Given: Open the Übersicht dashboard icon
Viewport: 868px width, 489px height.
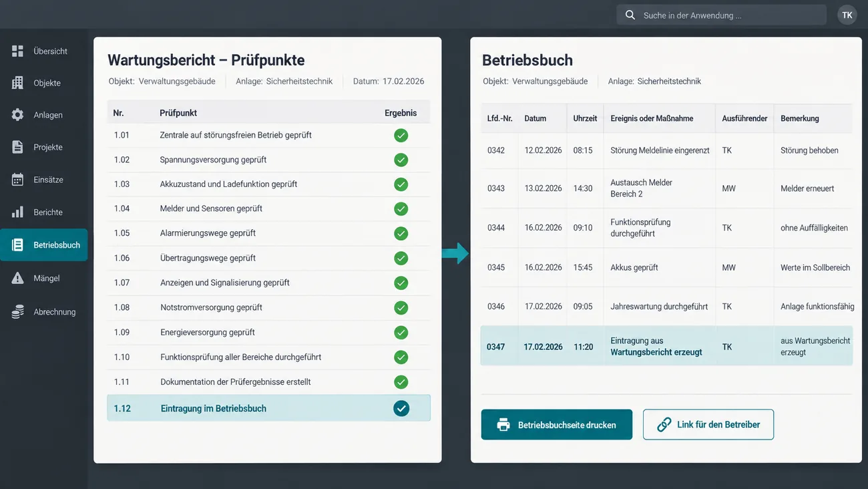Looking at the screenshot, I should click(17, 51).
